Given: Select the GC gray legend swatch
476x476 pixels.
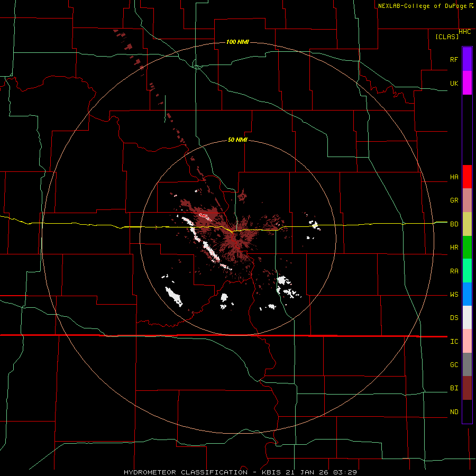Looking at the screenshot, I should pos(467,364).
